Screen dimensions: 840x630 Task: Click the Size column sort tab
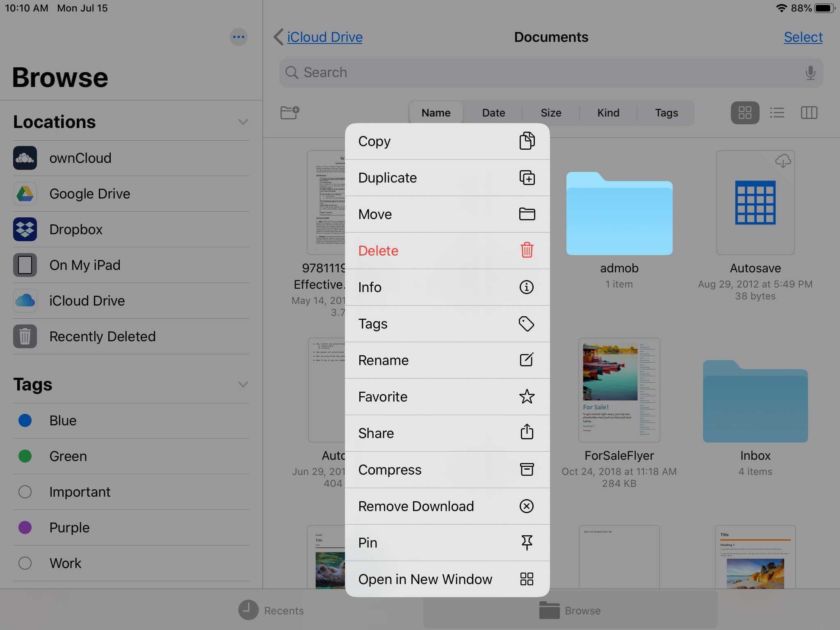[550, 112]
